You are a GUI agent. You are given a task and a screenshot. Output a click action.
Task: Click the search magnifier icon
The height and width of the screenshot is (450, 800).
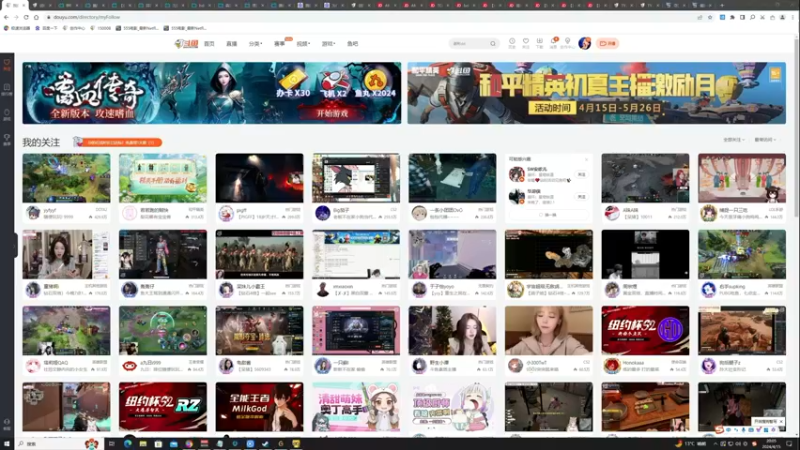click(x=493, y=43)
